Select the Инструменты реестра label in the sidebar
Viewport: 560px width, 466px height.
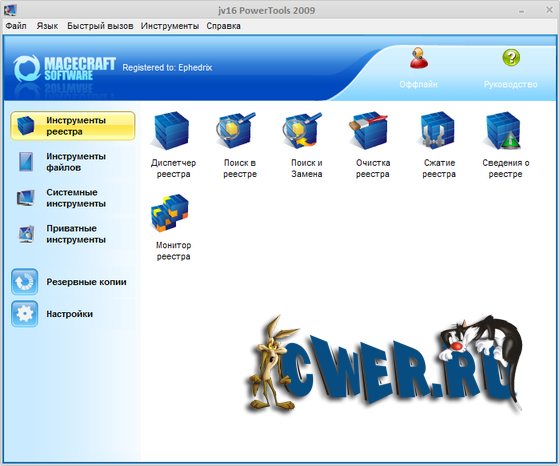(x=76, y=126)
